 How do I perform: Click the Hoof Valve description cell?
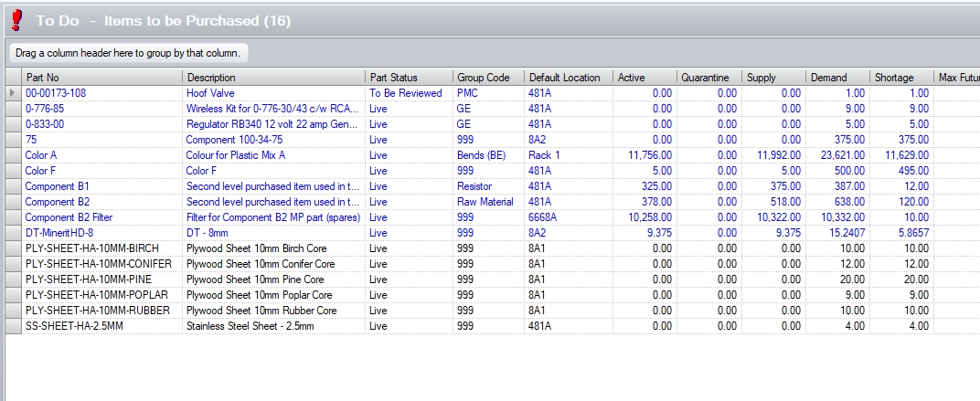(x=210, y=93)
